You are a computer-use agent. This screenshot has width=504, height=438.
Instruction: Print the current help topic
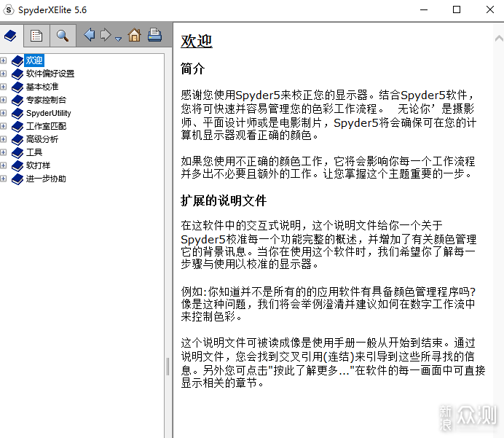click(154, 35)
